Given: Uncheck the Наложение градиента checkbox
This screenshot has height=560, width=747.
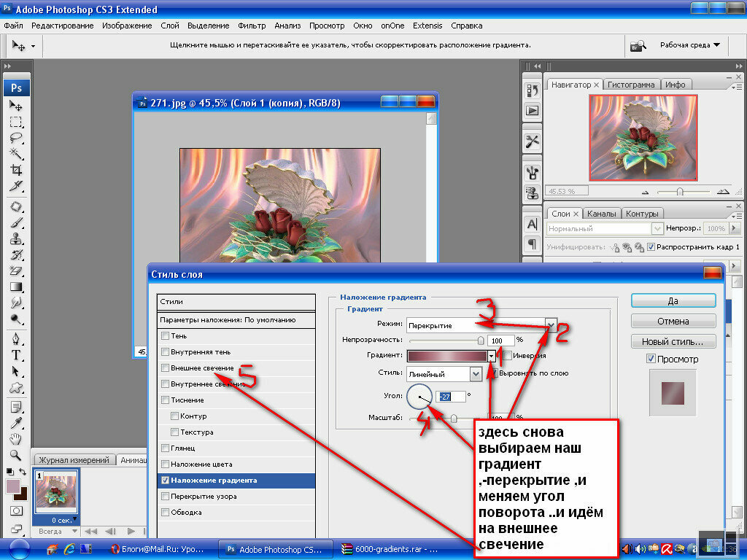Looking at the screenshot, I should click(x=166, y=480).
